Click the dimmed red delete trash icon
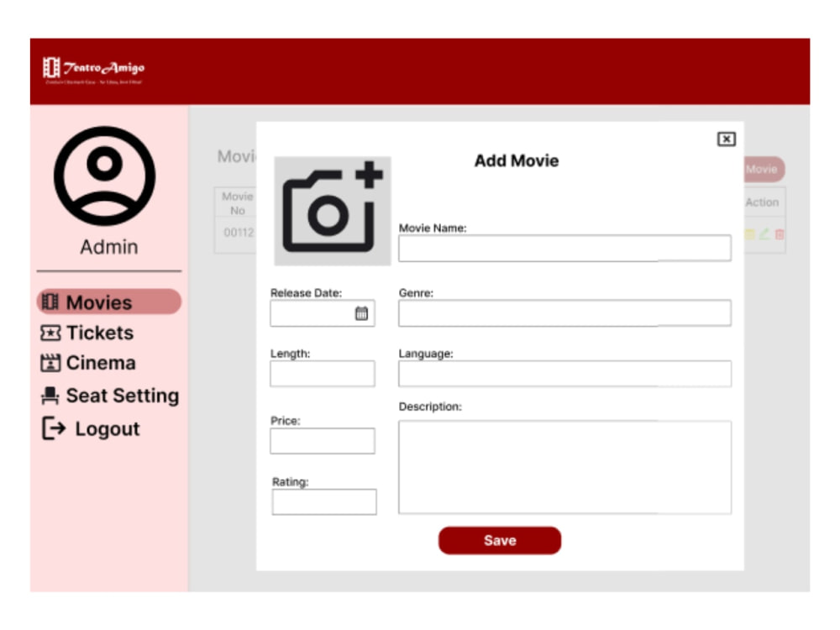Screen dimensions: 840x630 (x=780, y=234)
